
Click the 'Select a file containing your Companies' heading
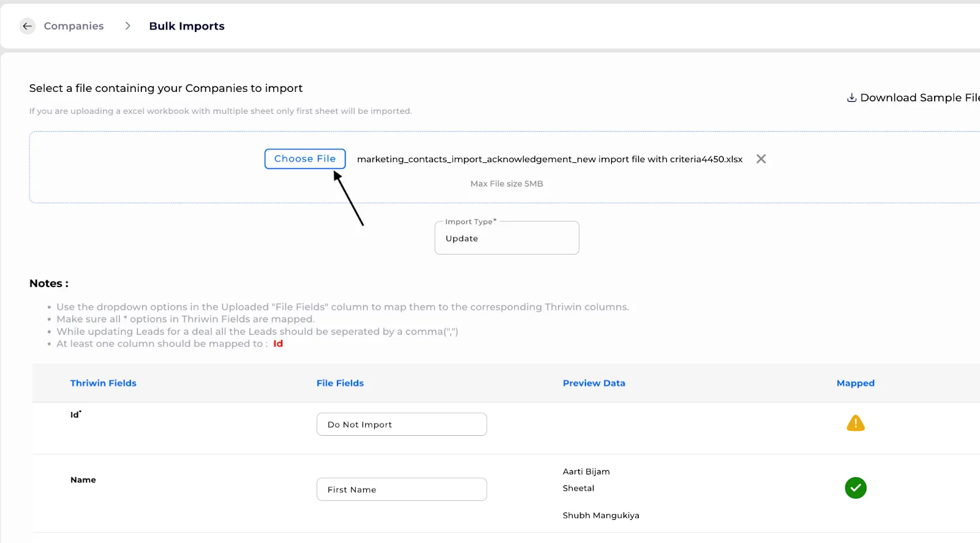[x=166, y=88]
